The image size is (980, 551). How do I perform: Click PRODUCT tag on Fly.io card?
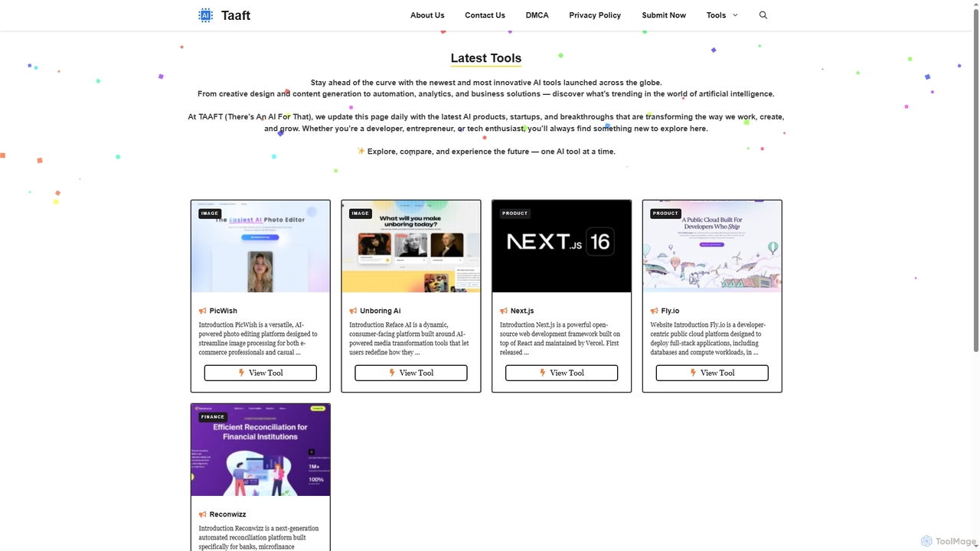tap(665, 214)
